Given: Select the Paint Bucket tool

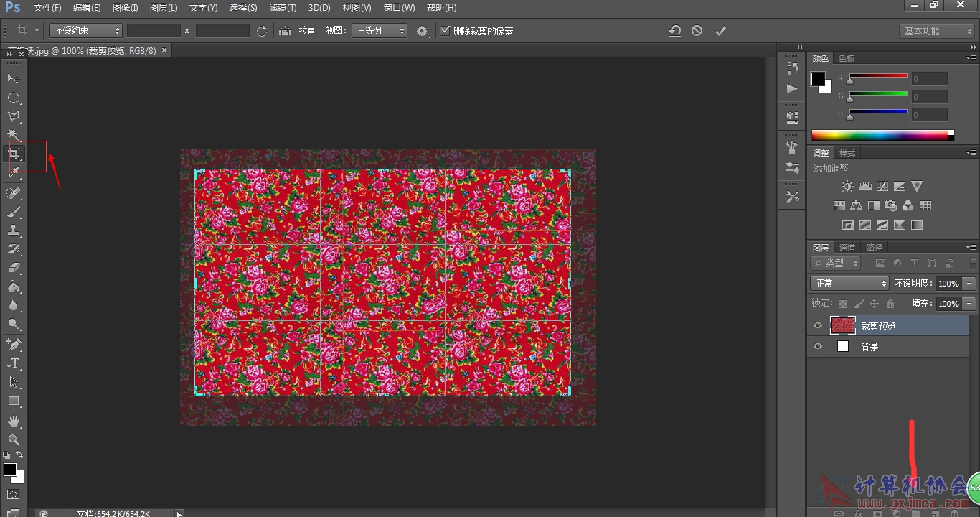Looking at the screenshot, I should pos(14,287).
